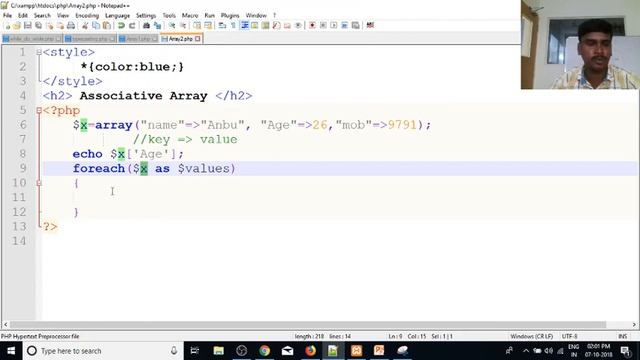Close the Array2.php tab

198,39
